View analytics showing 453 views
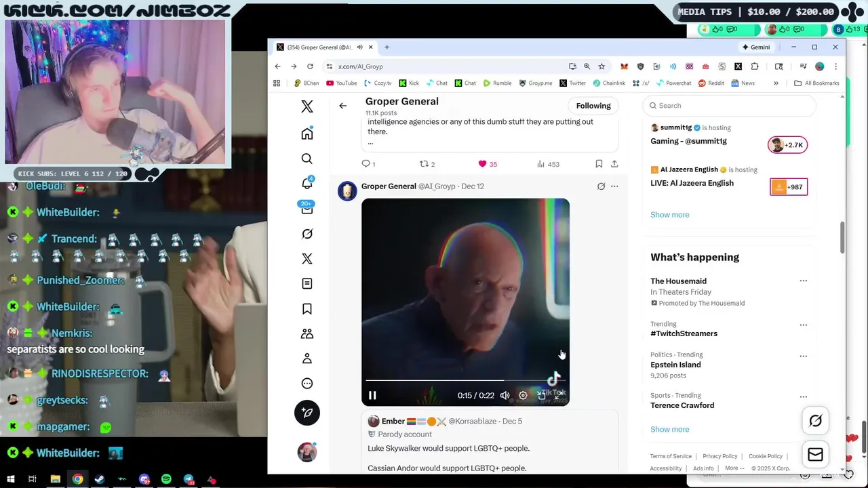The height and width of the screenshot is (488, 868). click(548, 164)
